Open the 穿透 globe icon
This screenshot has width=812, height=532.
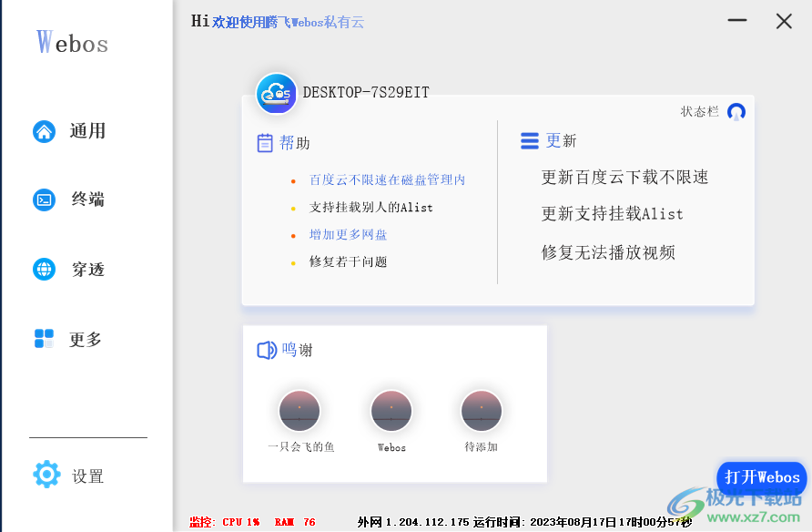click(44, 269)
